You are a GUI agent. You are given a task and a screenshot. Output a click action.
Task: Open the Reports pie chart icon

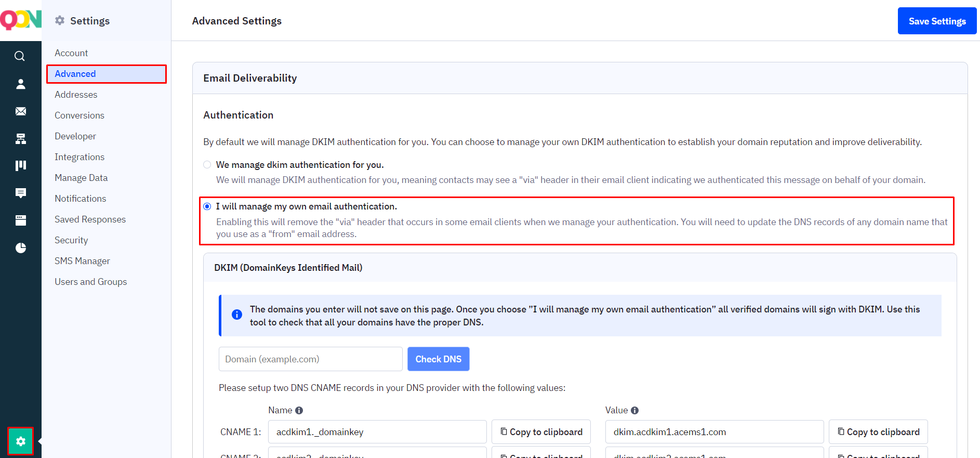[x=20, y=248]
